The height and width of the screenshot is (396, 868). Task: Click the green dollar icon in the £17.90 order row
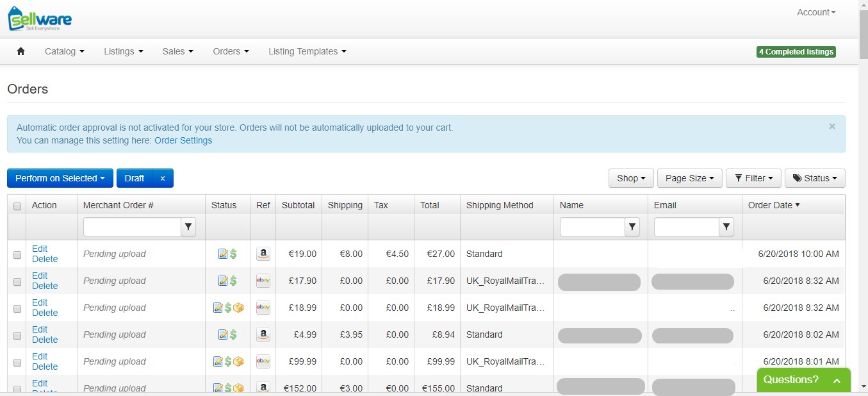pos(233,281)
